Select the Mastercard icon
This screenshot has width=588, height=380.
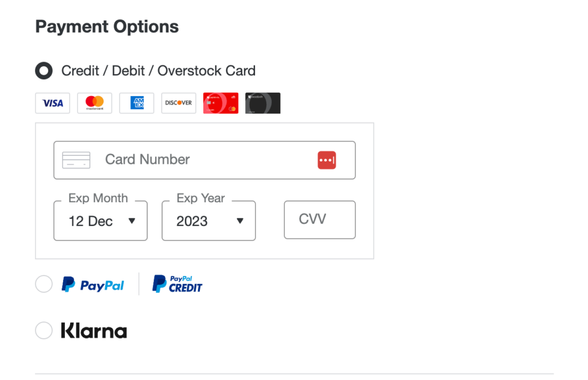pos(94,103)
